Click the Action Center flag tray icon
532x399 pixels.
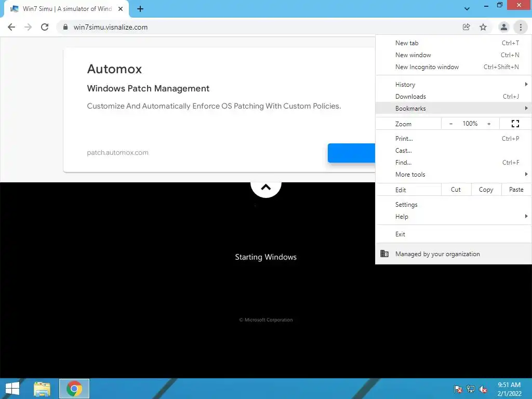coord(458,389)
